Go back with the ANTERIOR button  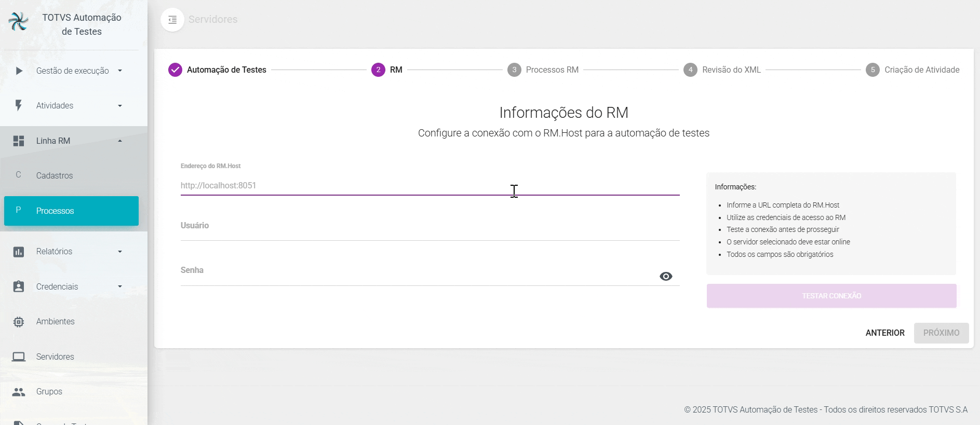(885, 333)
